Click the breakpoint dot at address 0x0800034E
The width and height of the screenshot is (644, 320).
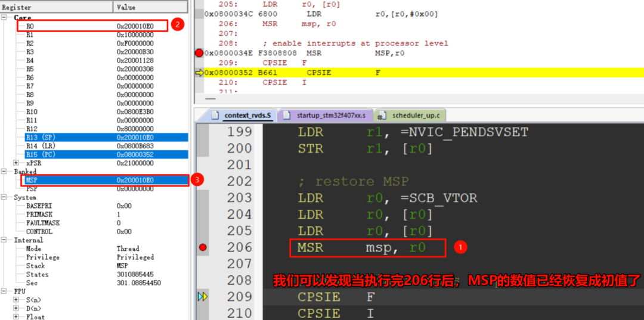click(199, 53)
